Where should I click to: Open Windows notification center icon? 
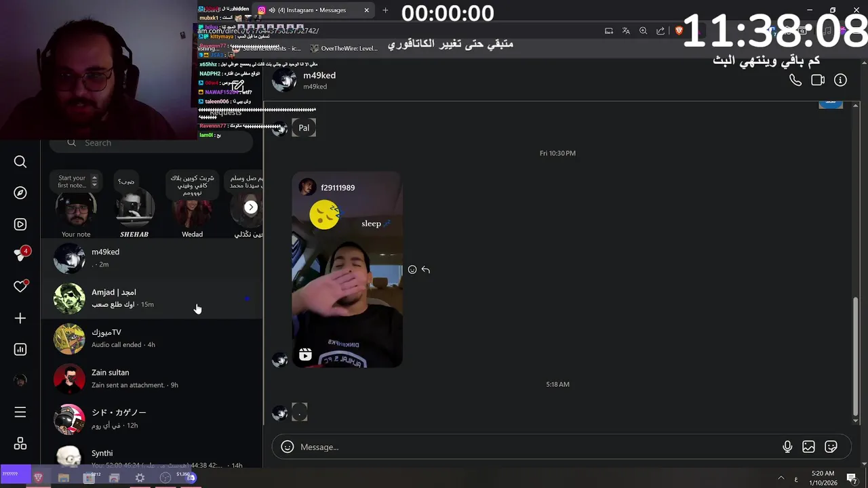pos(852,479)
